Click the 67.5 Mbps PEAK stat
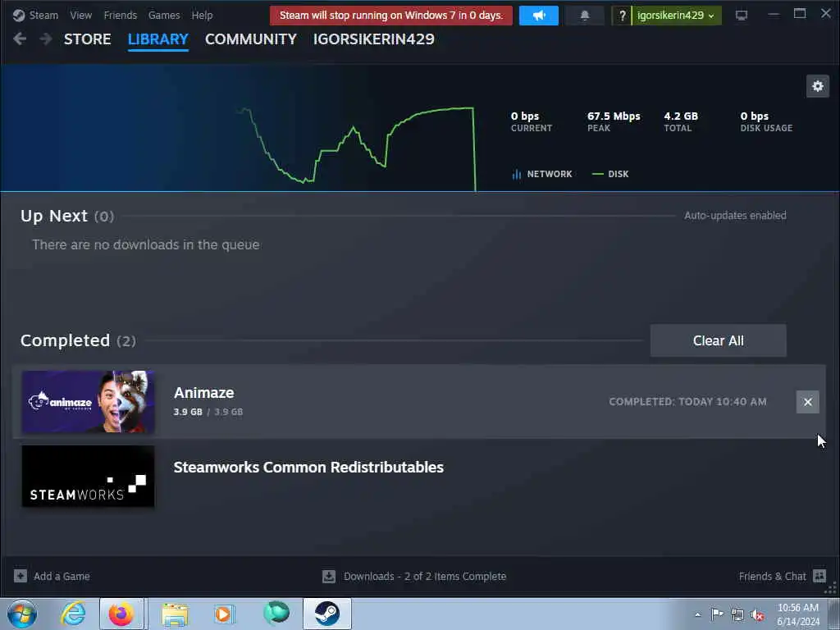This screenshot has height=630, width=840. tap(614, 121)
